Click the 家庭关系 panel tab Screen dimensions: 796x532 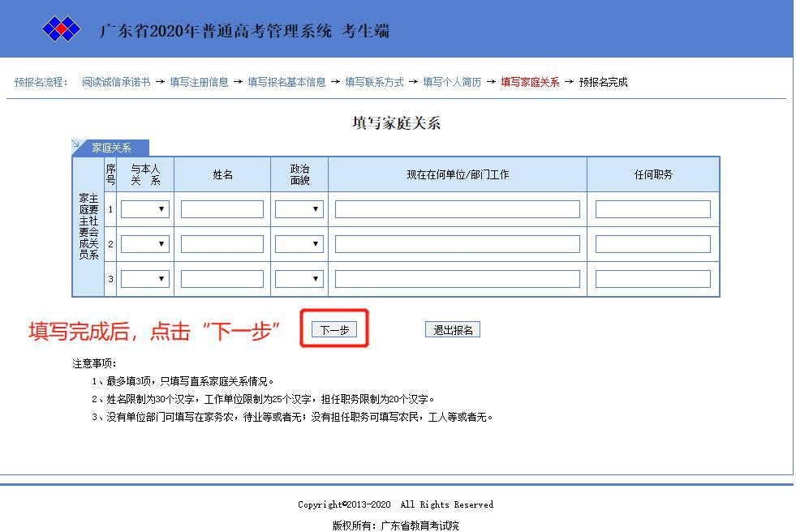[111, 148]
